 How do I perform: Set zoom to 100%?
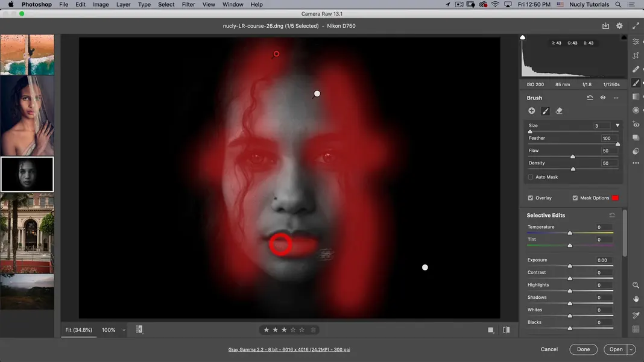click(x=109, y=330)
